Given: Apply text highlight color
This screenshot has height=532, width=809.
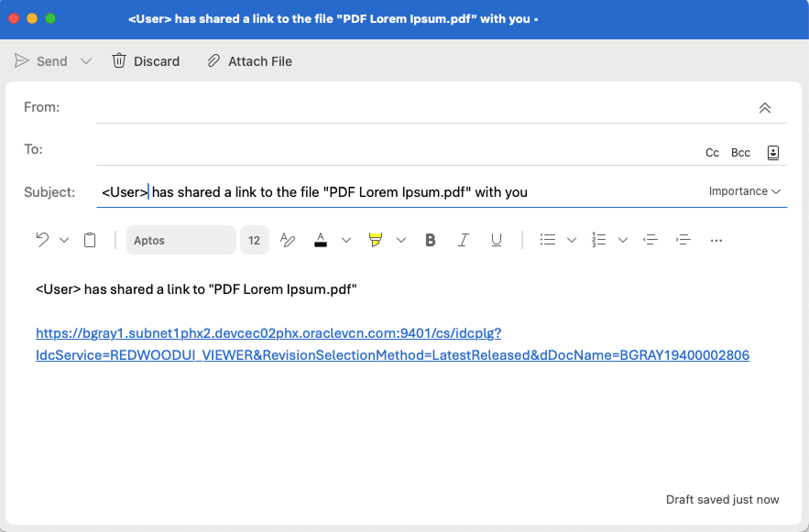Looking at the screenshot, I should click(x=375, y=239).
